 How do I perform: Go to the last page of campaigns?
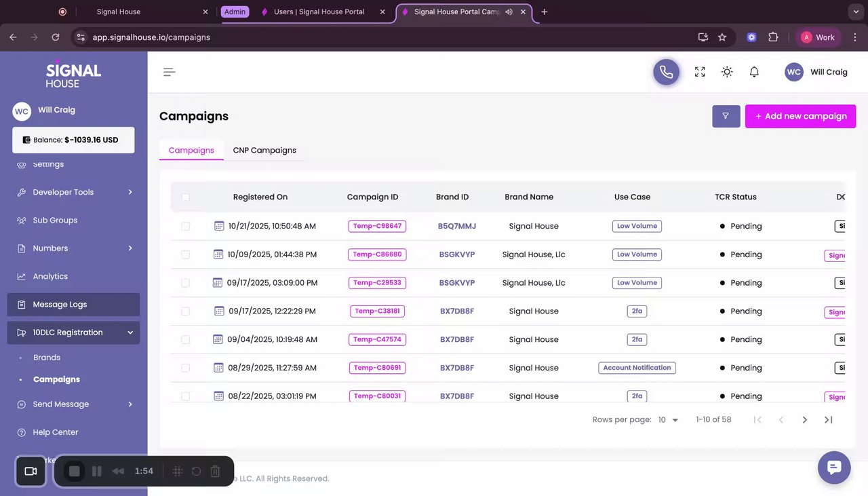[x=828, y=420]
